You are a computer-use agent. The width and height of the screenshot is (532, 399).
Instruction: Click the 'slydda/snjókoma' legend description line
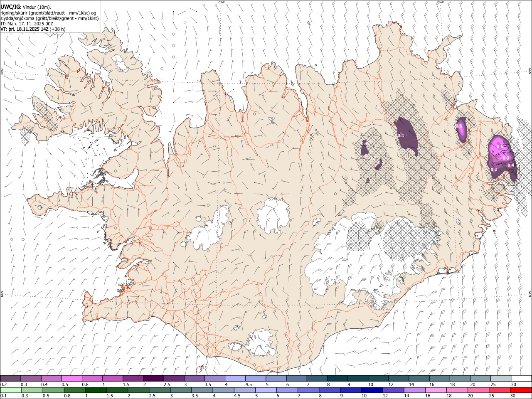(49, 18)
